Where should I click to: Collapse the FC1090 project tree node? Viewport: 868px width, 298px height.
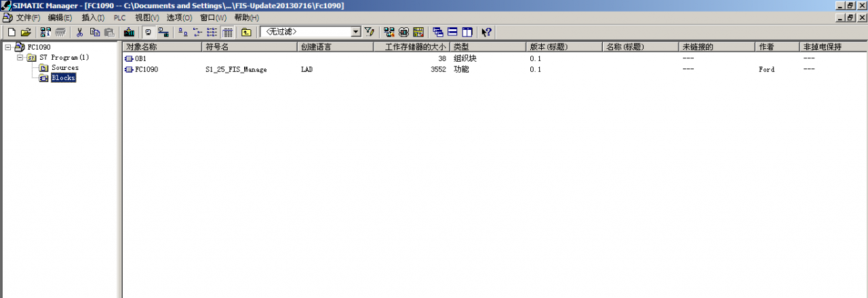tap(7, 47)
